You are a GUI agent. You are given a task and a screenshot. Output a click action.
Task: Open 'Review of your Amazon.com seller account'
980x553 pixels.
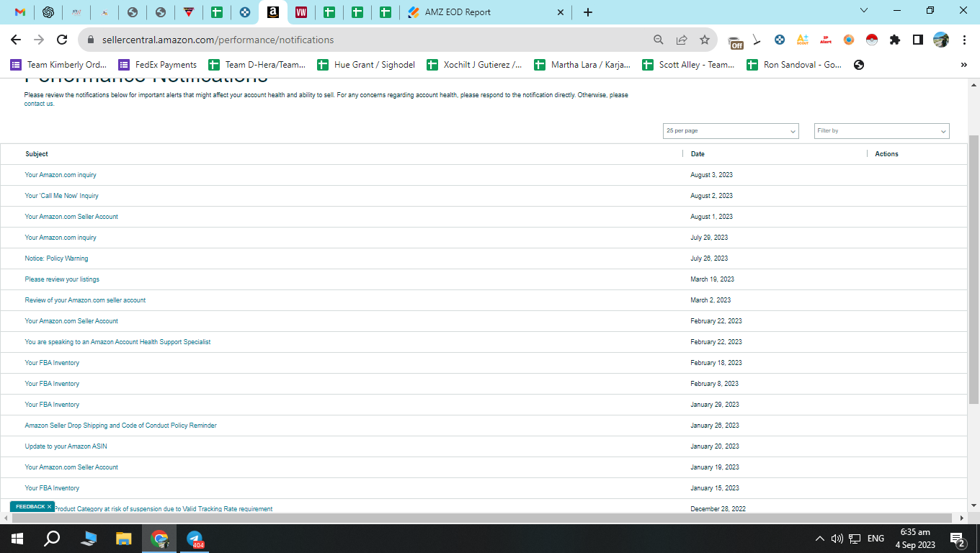point(85,300)
